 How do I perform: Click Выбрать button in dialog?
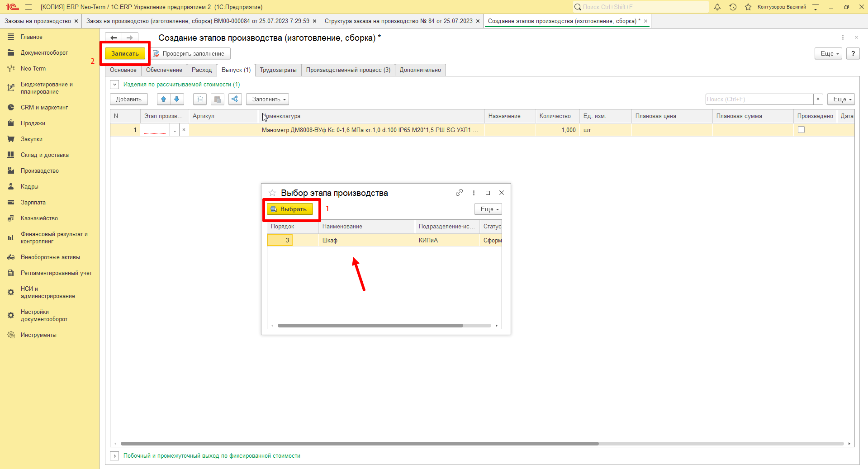coord(289,209)
